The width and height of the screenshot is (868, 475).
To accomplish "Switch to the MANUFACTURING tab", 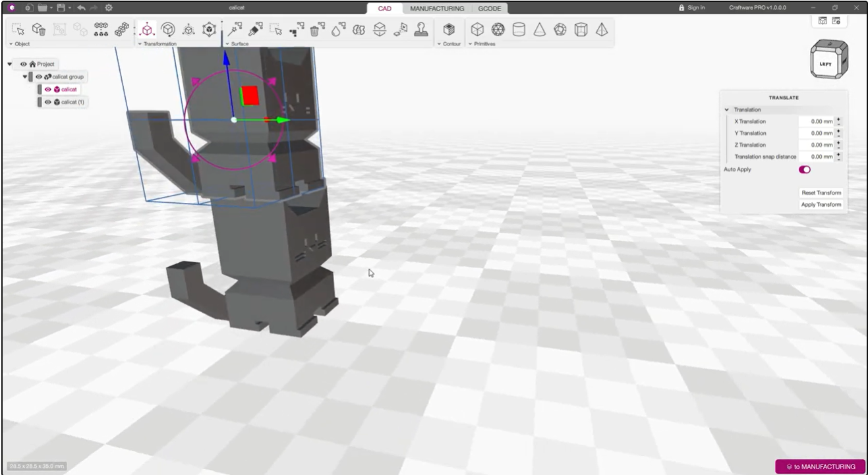I will click(x=437, y=9).
